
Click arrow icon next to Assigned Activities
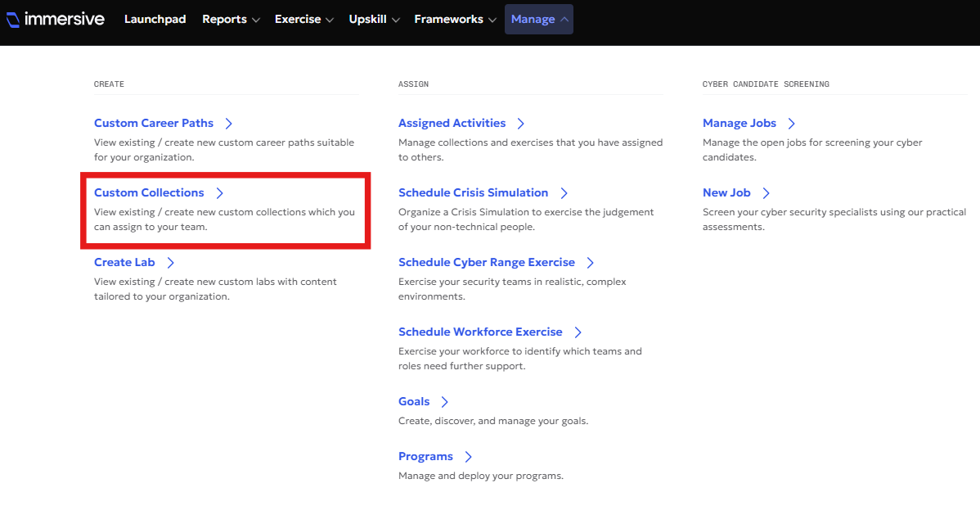click(x=520, y=124)
